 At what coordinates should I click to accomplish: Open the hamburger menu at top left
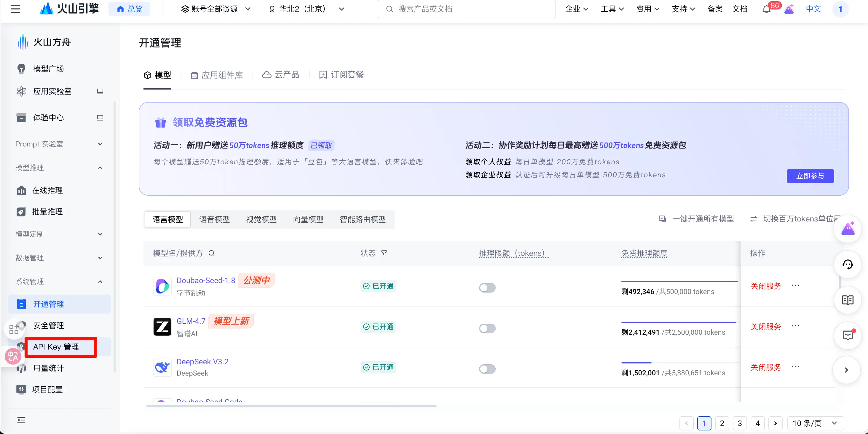(15, 9)
